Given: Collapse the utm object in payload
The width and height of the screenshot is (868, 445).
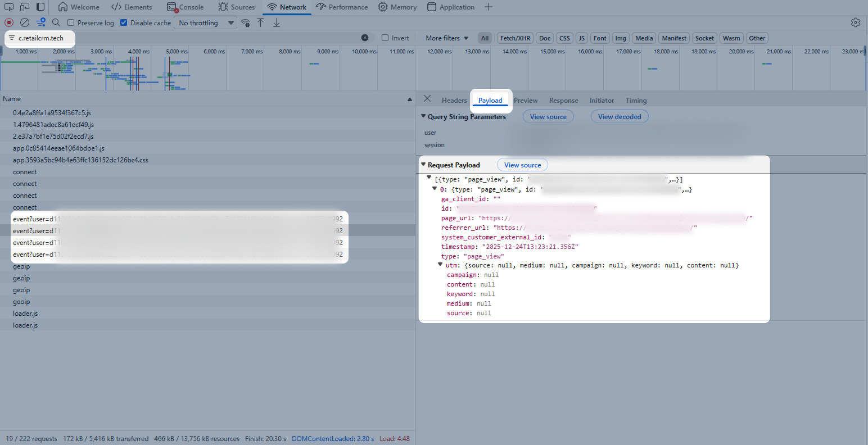Looking at the screenshot, I should [440, 265].
